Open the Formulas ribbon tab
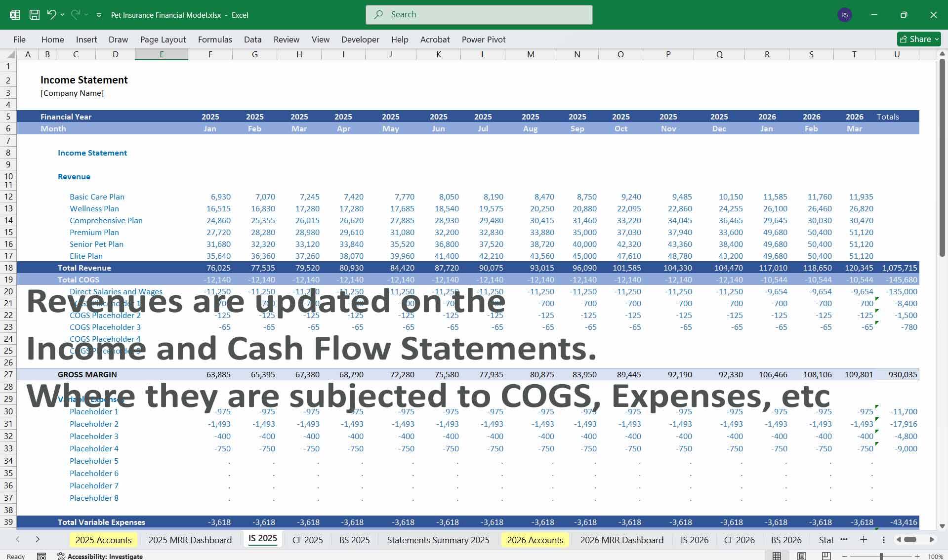948x560 pixels. (x=215, y=40)
